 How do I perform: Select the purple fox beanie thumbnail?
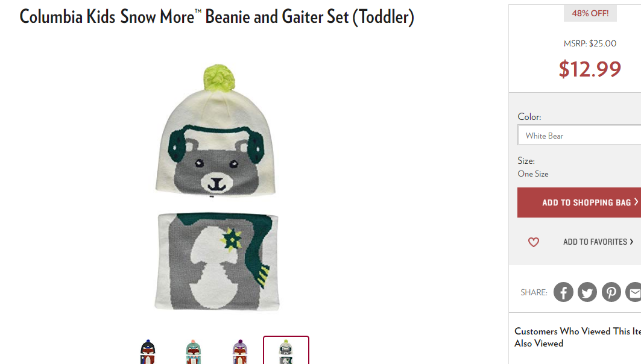pyautogui.click(x=240, y=352)
